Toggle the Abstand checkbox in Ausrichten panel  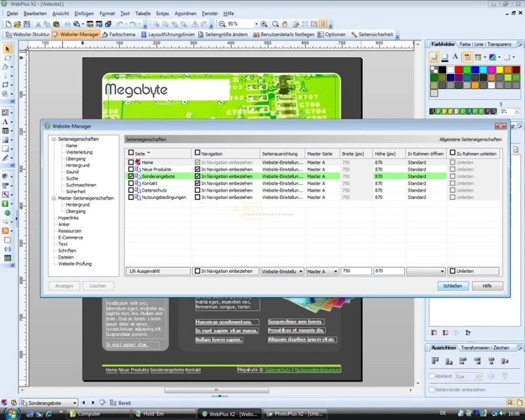pos(432,375)
